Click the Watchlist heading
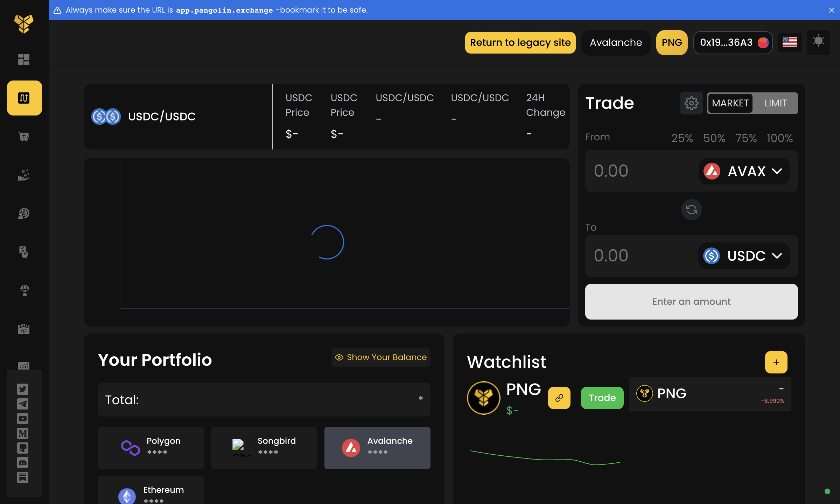This screenshot has width=840, height=504. (506, 362)
